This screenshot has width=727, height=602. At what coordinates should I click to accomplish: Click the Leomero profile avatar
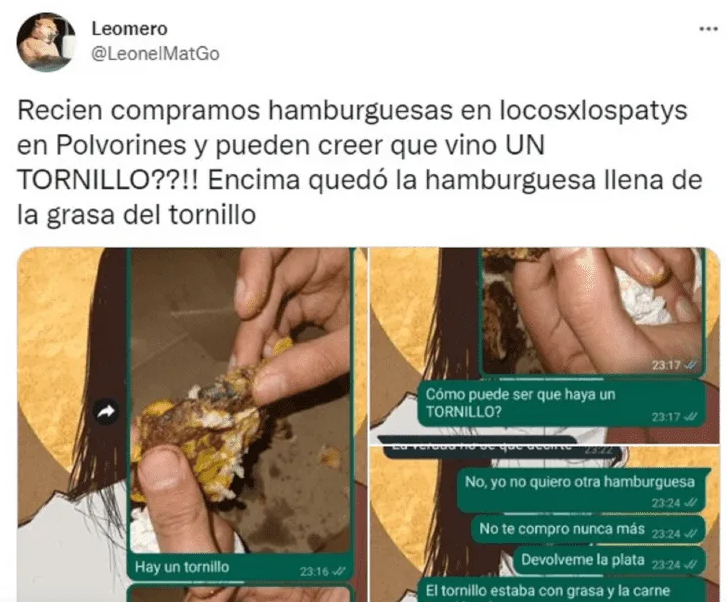click(x=46, y=43)
